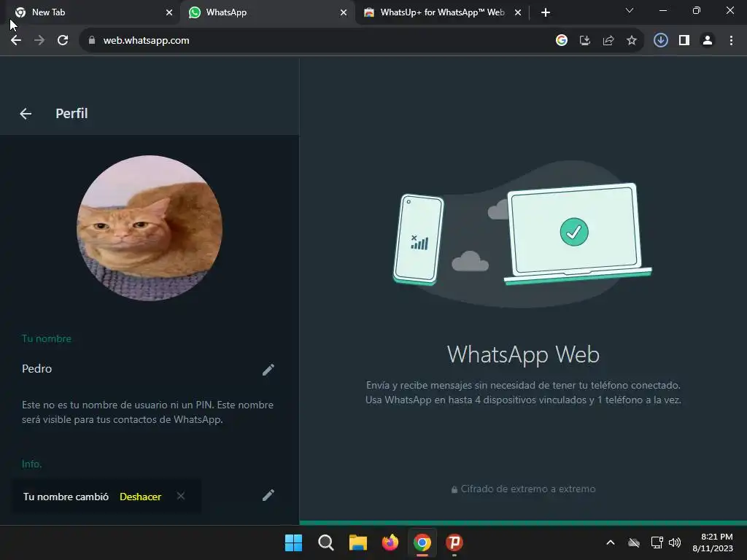Open Firefox from the taskbar

[x=390, y=542]
